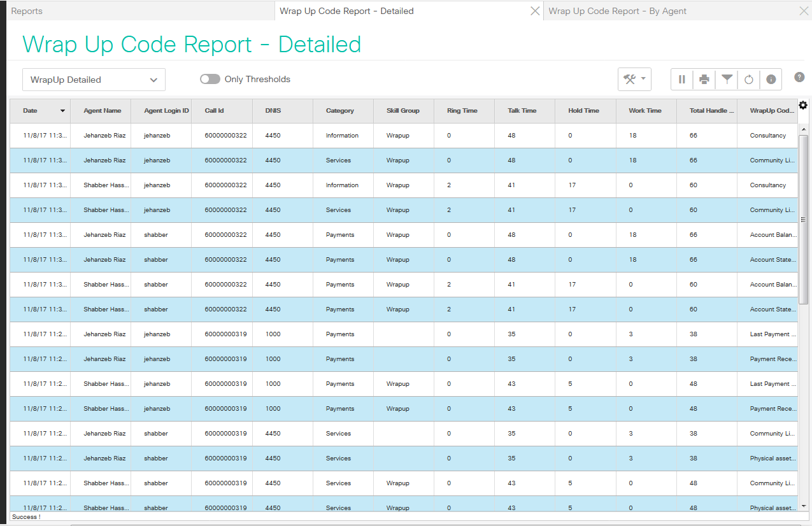Click the printer icon to print report
812x526 pixels.
click(x=704, y=80)
